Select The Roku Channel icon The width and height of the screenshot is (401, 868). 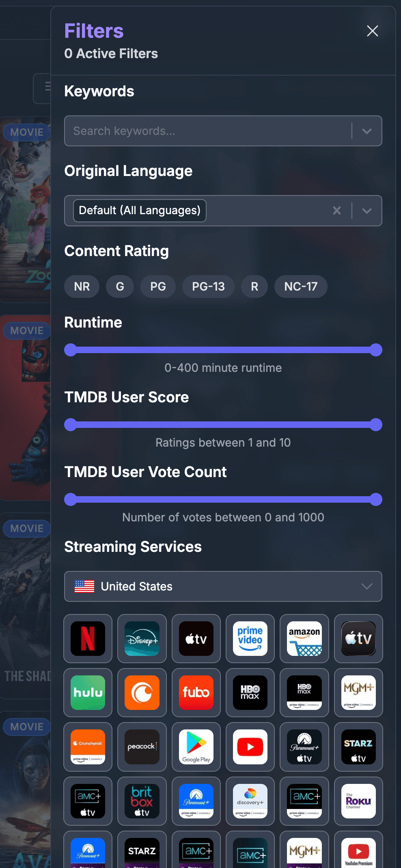coord(358,801)
